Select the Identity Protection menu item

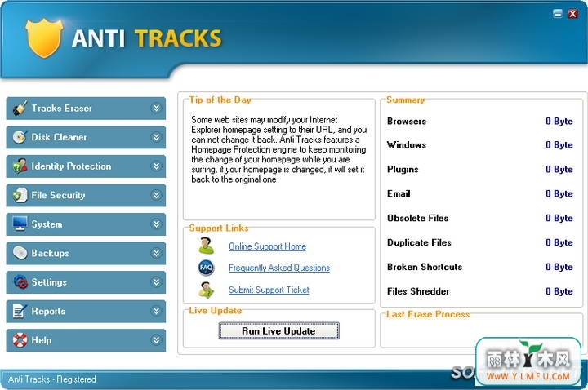pyautogui.click(x=86, y=166)
